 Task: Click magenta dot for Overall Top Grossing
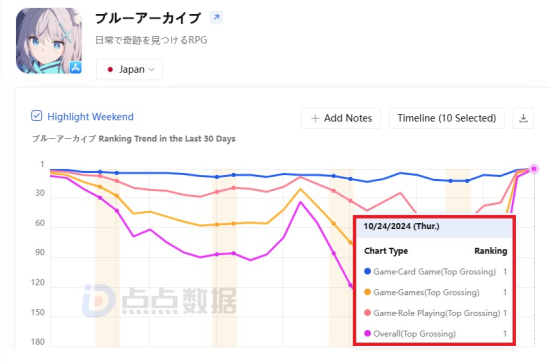(368, 333)
